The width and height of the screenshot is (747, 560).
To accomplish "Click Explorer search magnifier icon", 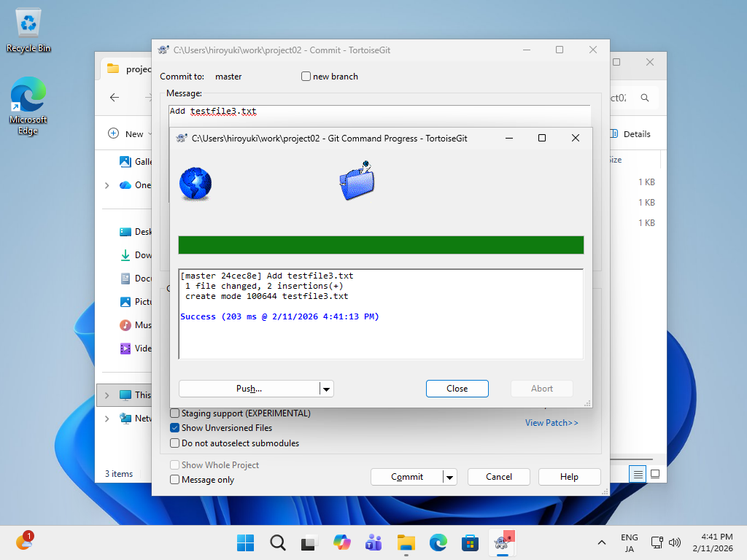I will (x=645, y=98).
